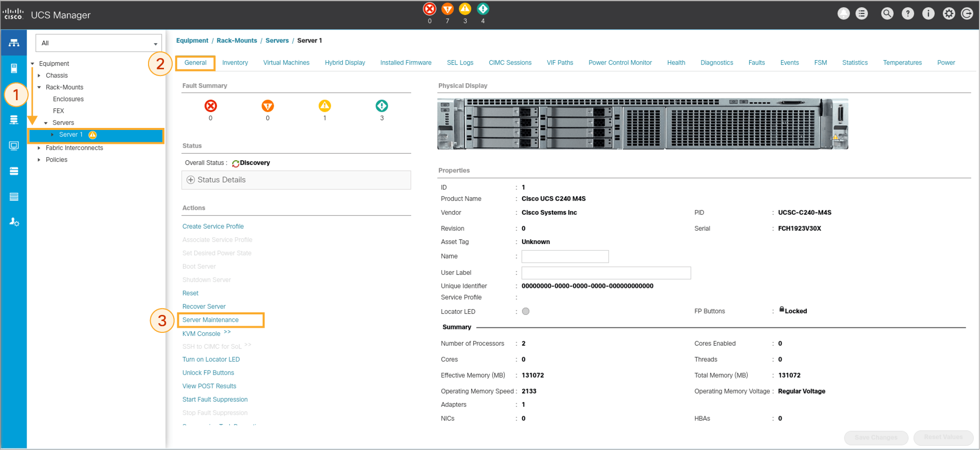The image size is (980, 450).
Task: Open the Servers sidebar icon
Action: (x=14, y=68)
